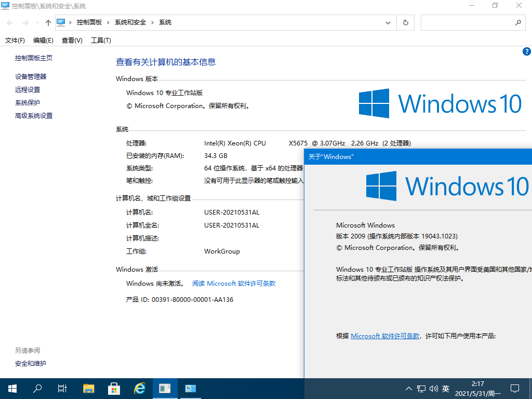Open the 查看(V) menu
Viewport: 532px width, 399px height.
pos(71,40)
